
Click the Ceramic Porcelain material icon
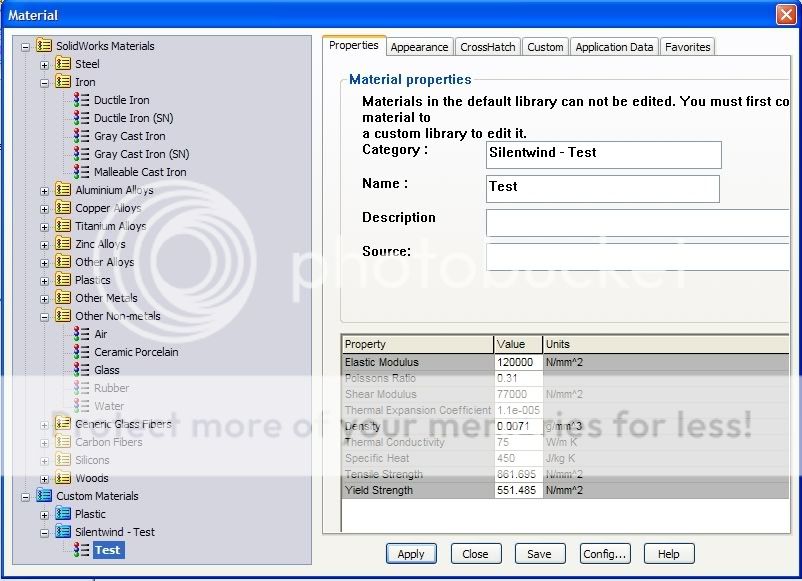point(81,351)
